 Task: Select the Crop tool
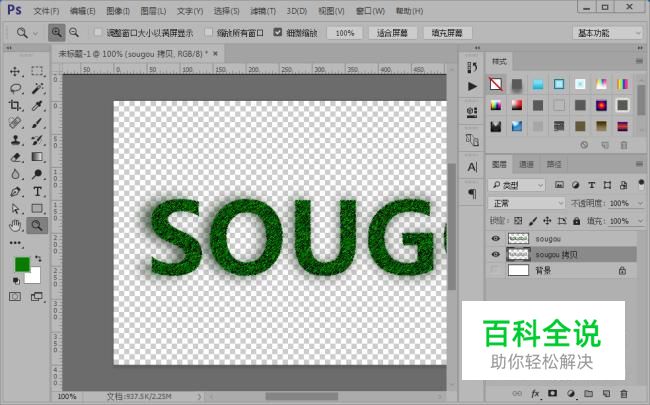15,105
